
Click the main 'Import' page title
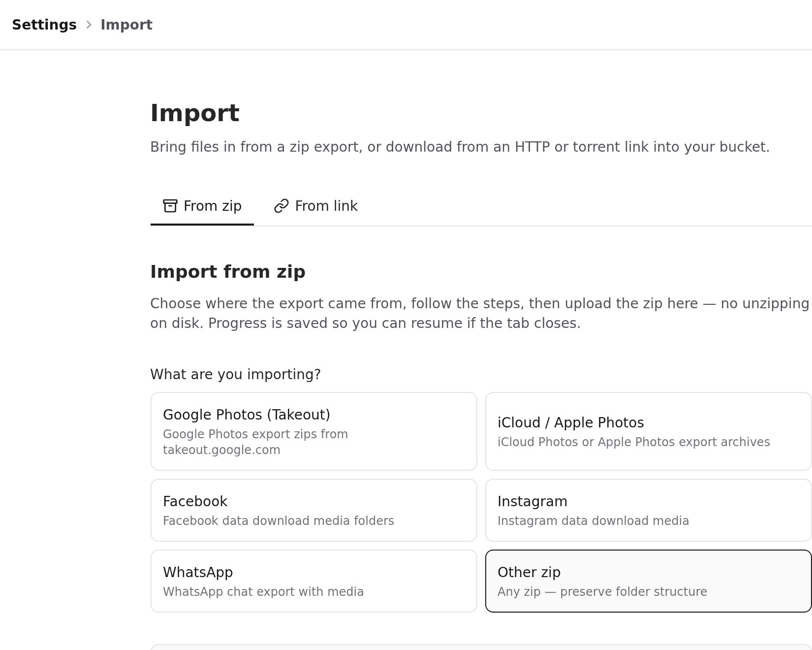(195, 113)
